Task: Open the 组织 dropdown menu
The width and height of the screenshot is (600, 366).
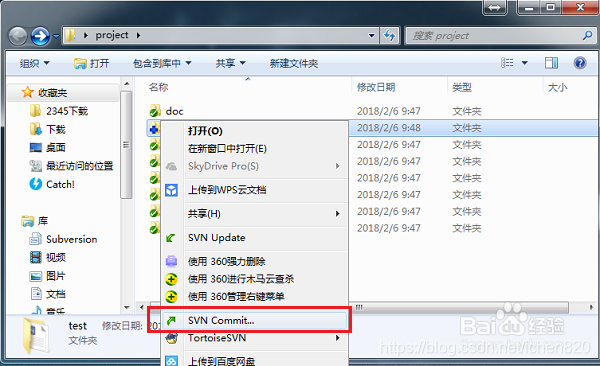Action: tap(34, 63)
